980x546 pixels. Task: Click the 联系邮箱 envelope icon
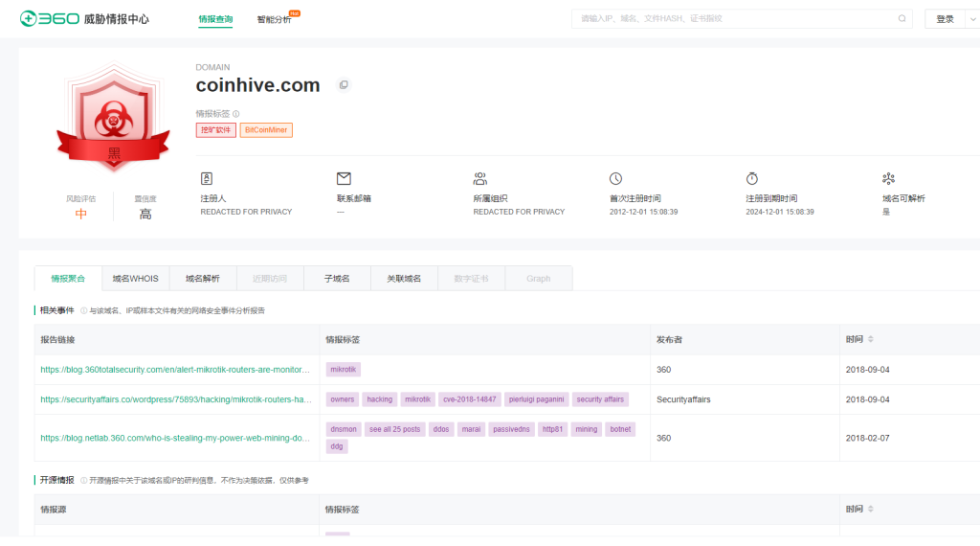tap(344, 179)
